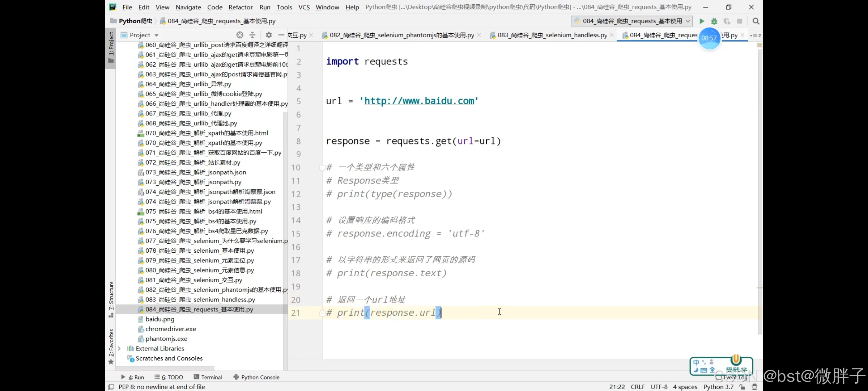The width and height of the screenshot is (868, 391).
Task: Select Scratches and Consoles in tree
Action: click(x=169, y=358)
